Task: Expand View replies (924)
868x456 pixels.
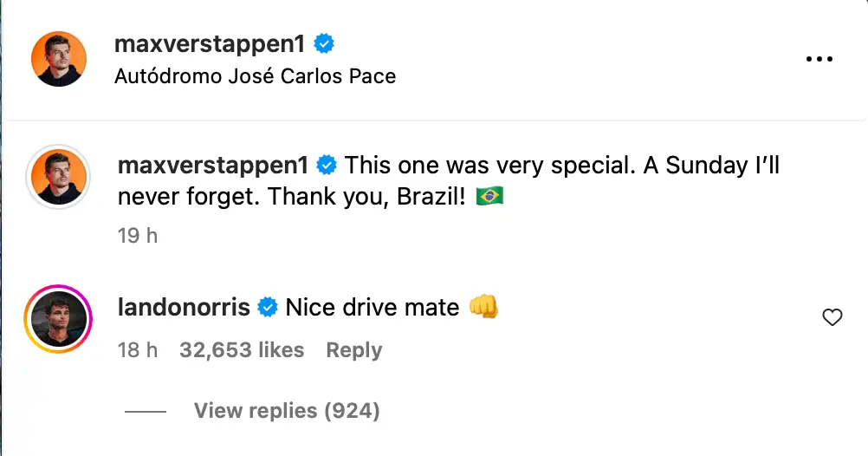Action: click(287, 410)
